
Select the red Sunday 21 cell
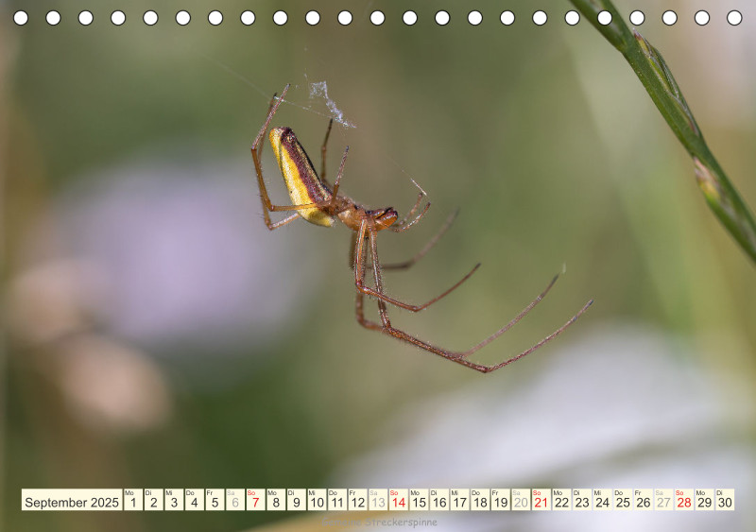[541, 500]
